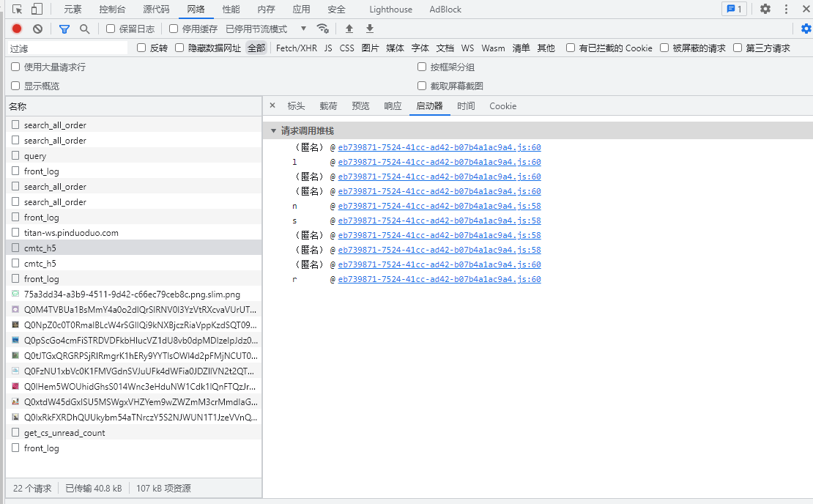Switch to the 源代码 panel tab

pyautogui.click(x=156, y=10)
